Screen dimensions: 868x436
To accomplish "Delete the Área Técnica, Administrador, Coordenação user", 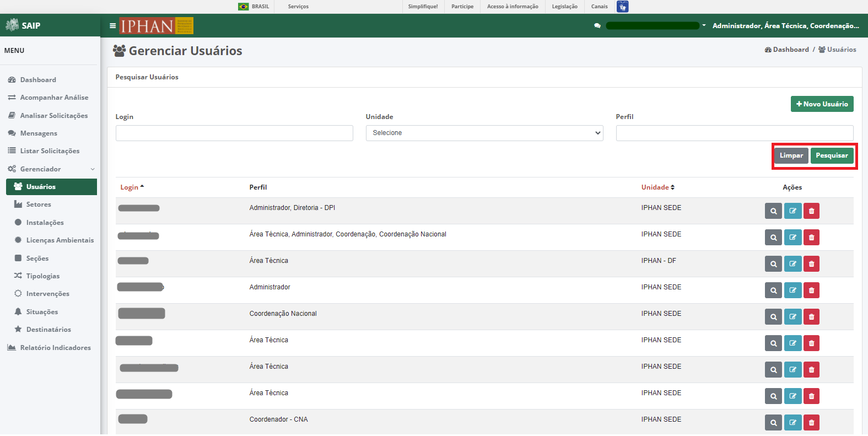I will pyautogui.click(x=811, y=238).
